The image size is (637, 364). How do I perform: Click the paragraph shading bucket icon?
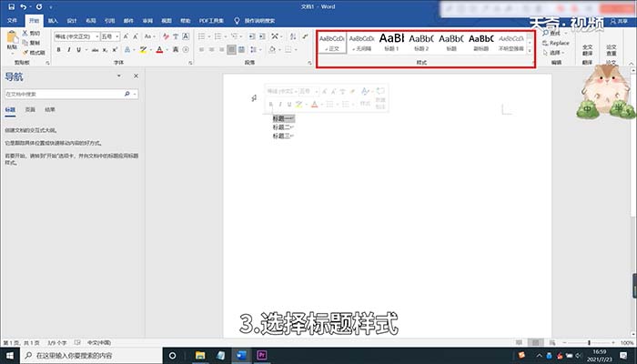(x=272, y=49)
